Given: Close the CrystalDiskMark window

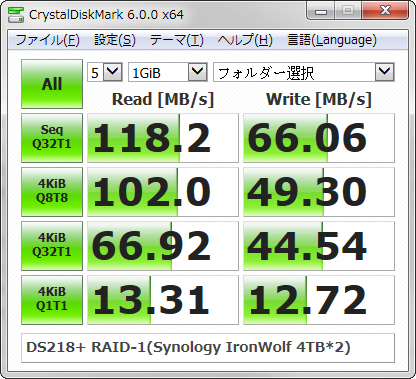Looking at the screenshot, I should (385, 11).
